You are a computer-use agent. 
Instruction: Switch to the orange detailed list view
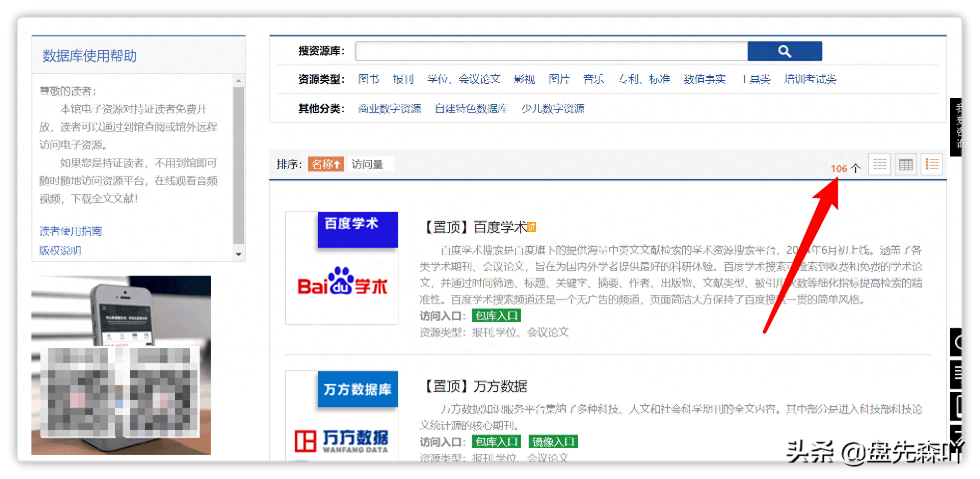[x=932, y=164]
